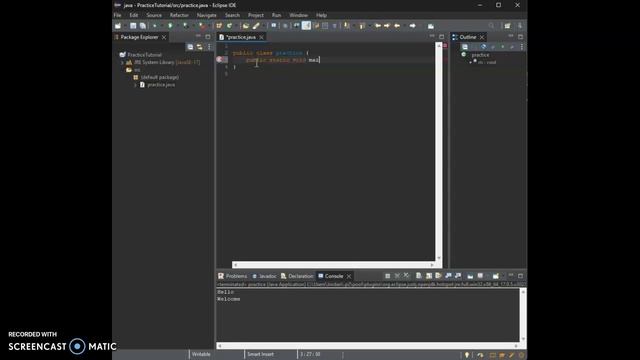Open the Edit menu
640x360 pixels.
(x=134, y=15)
